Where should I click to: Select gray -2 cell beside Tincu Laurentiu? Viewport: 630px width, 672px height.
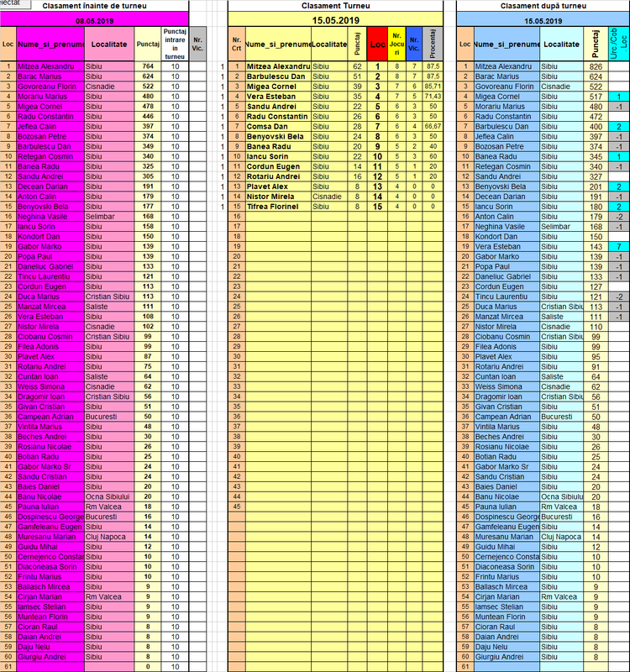point(619,297)
